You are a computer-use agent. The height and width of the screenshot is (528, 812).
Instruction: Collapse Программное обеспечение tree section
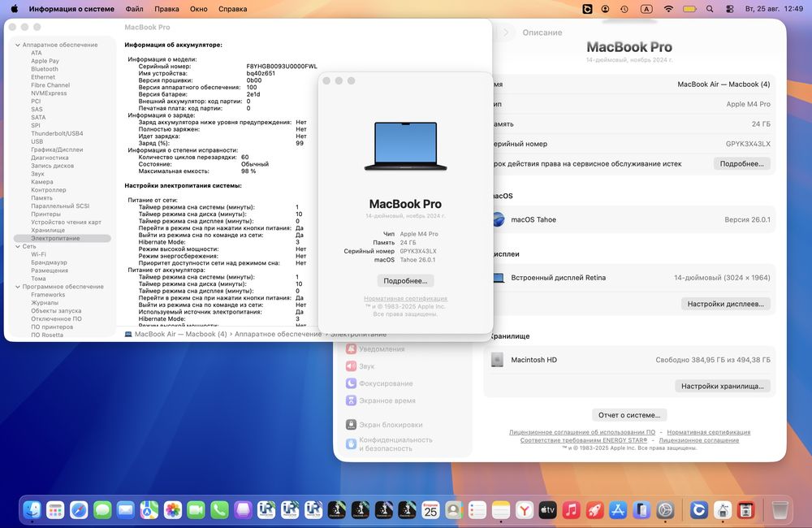tap(18, 287)
